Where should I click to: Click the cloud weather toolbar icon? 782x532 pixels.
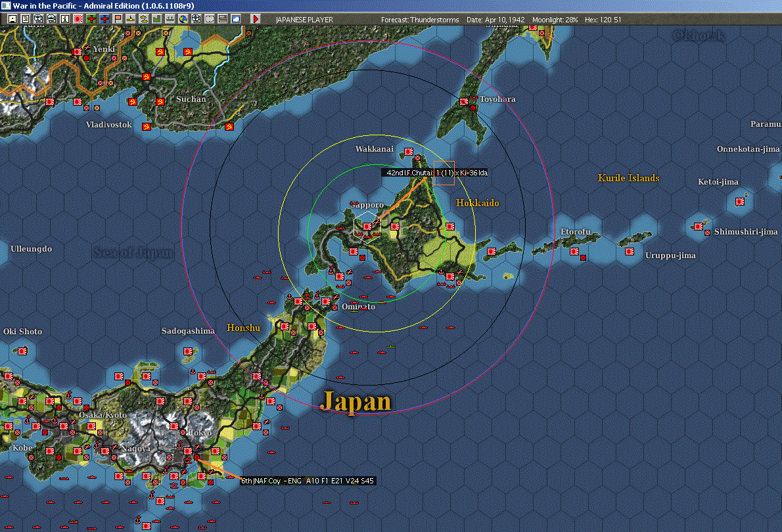236,19
